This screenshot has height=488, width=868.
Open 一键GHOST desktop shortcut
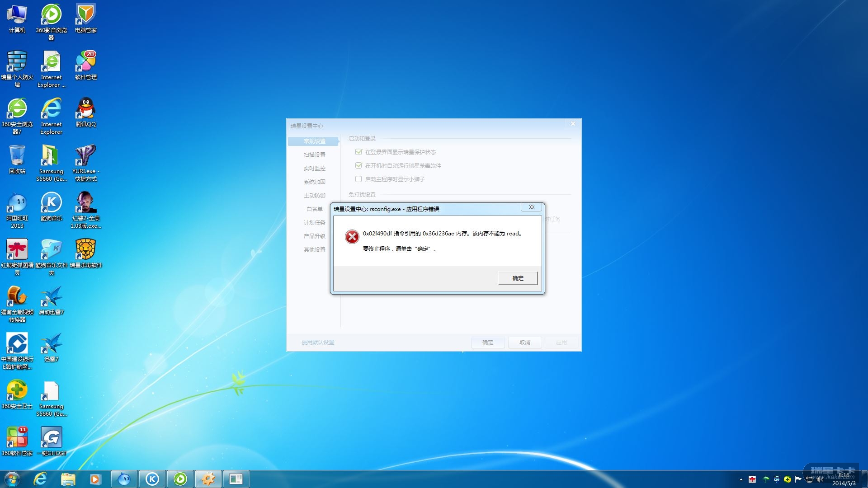pos(51,437)
